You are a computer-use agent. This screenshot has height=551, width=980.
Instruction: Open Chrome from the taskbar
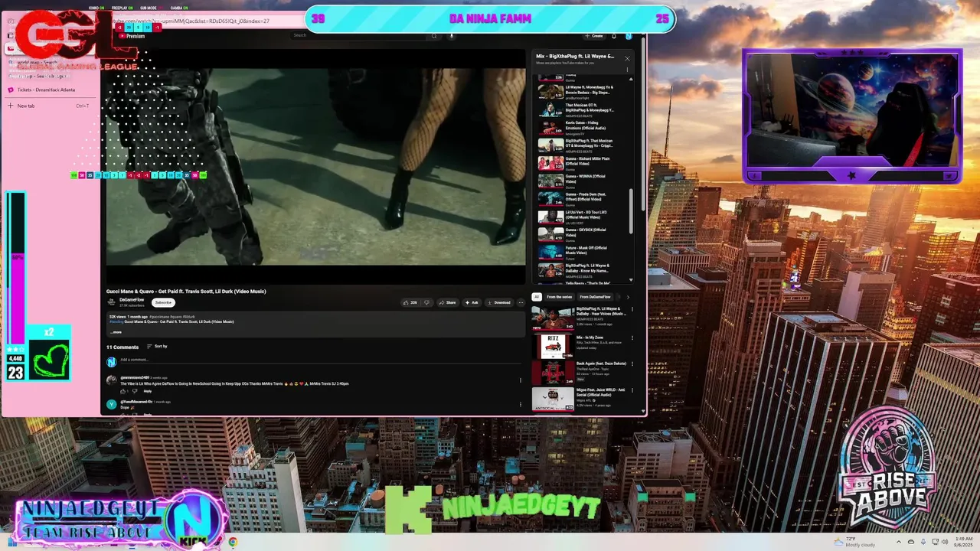232,542
